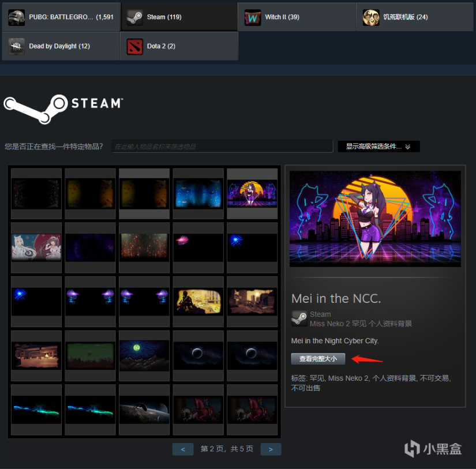Screen dimensions: 476x469
Task: Click the Steam gear logo on the Steam tab
Action: pos(134,17)
